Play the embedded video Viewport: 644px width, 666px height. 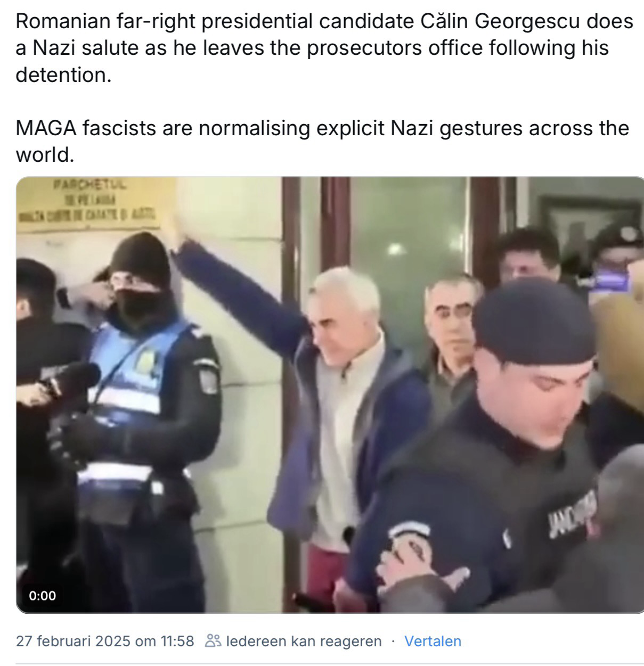pyautogui.click(x=330, y=394)
